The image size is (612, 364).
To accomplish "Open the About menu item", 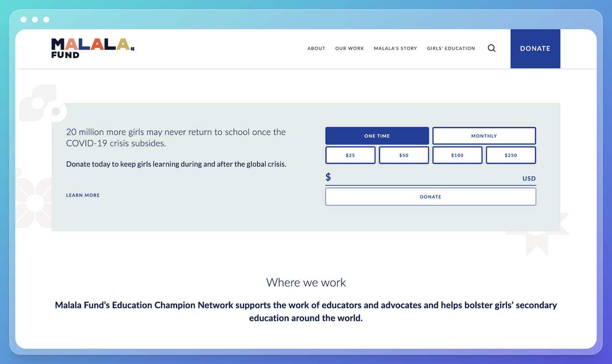I will pyautogui.click(x=317, y=48).
